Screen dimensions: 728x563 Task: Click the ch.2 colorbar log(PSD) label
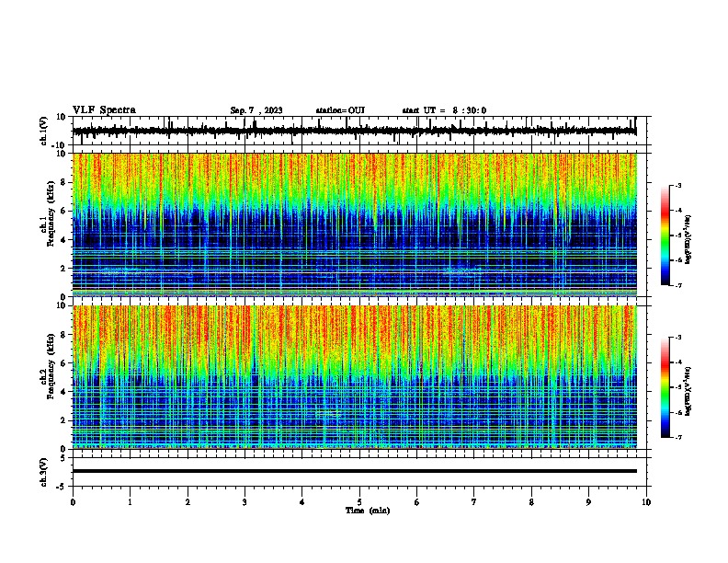[x=688, y=391]
